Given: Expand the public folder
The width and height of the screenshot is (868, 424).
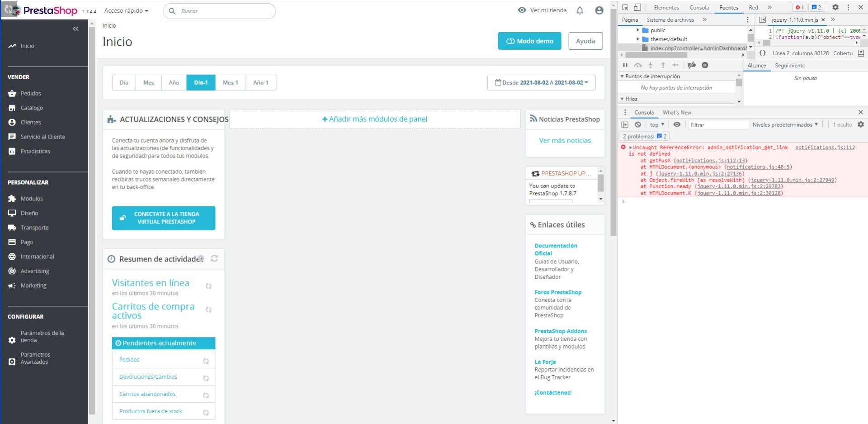Looking at the screenshot, I should point(638,30).
